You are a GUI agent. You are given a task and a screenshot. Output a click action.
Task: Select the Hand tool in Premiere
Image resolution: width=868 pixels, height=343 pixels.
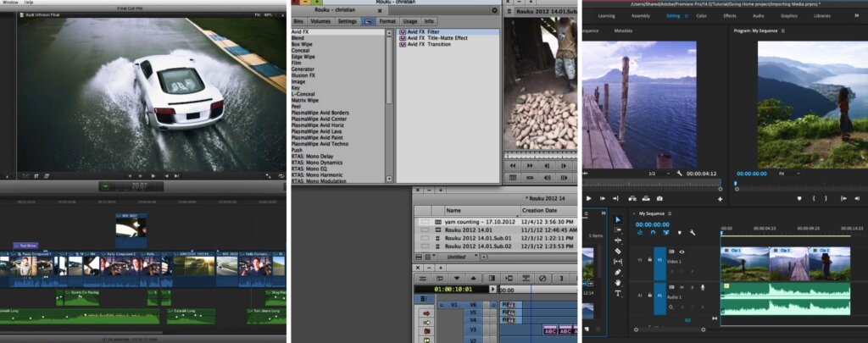[618, 283]
